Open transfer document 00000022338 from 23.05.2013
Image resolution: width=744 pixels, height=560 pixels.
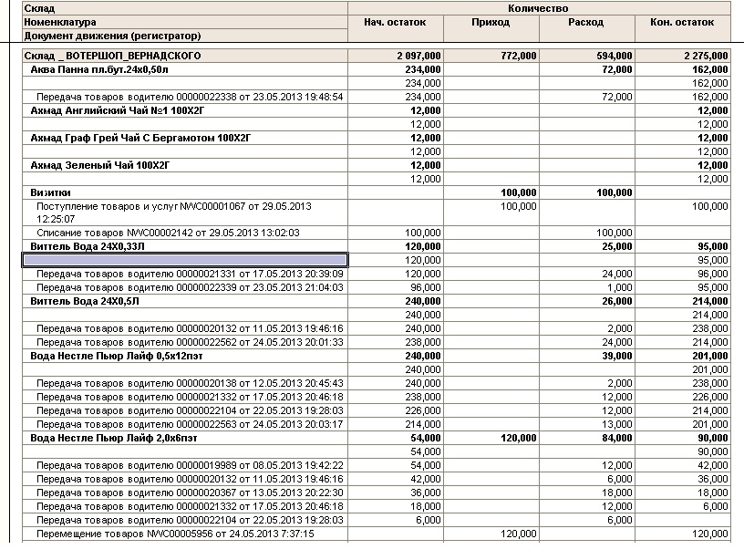[x=189, y=97]
